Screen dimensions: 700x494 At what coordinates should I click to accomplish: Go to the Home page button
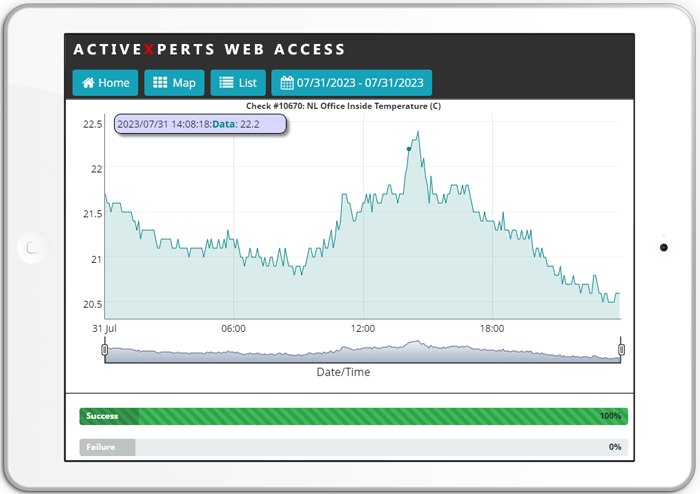(x=105, y=83)
